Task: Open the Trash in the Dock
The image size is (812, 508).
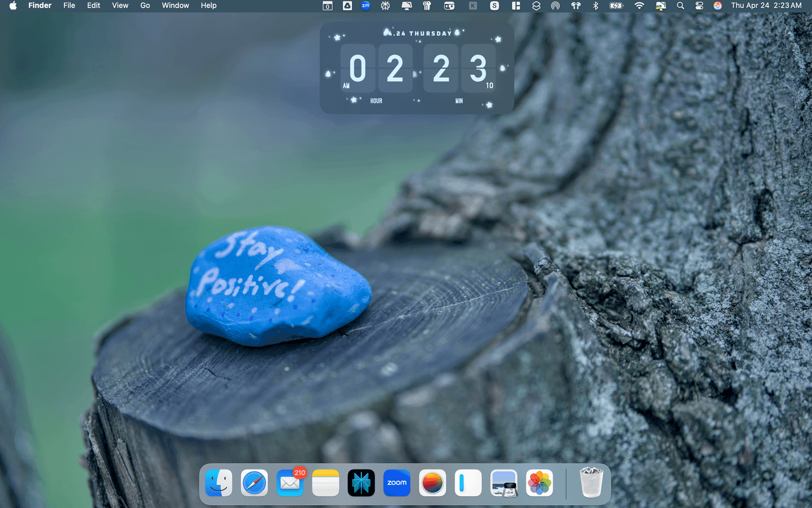Action: click(x=591, y=482)
